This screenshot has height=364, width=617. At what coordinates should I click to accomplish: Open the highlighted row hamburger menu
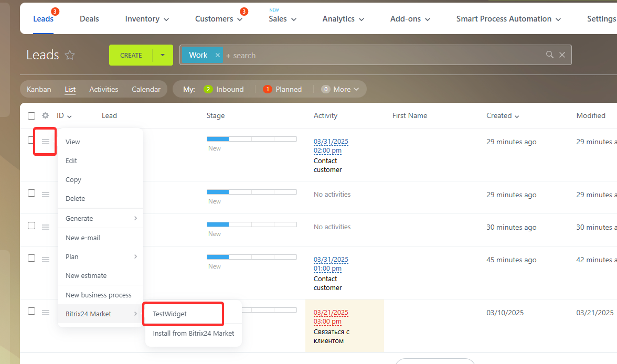point(45,141)
